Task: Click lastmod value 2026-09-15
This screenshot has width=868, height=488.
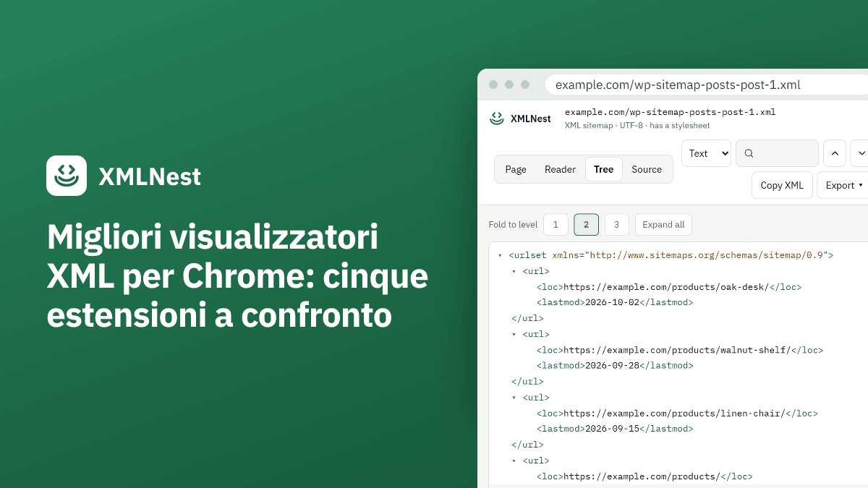Action: (613, 429)
